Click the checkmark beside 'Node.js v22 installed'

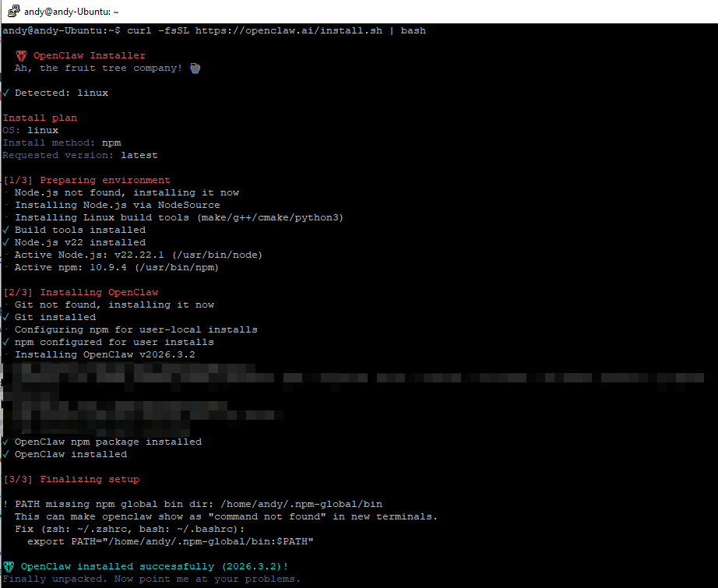5,243
